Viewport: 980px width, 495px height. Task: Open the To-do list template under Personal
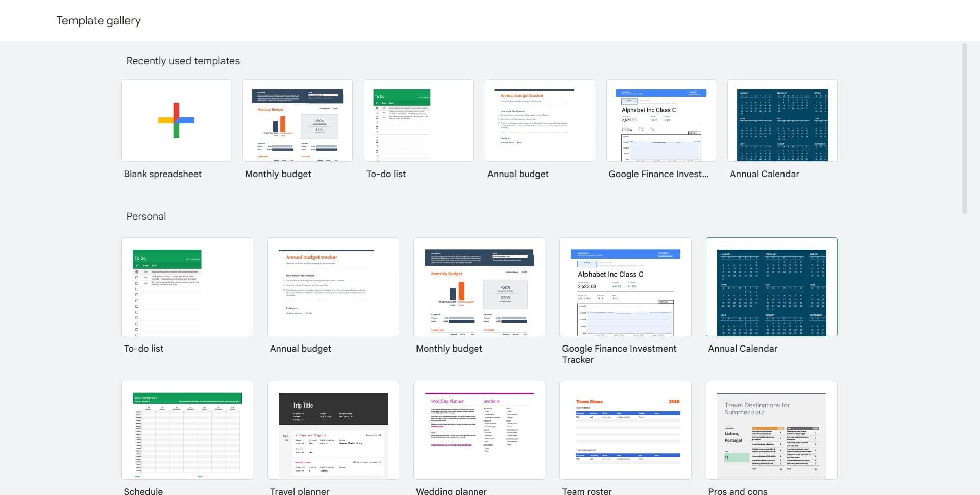tap(187, 287)
